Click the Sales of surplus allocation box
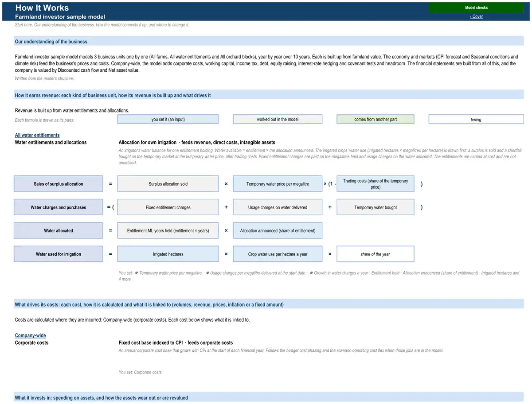Viewport: 532px width, 404px height. pyautogui.click(x=59, y=184)
